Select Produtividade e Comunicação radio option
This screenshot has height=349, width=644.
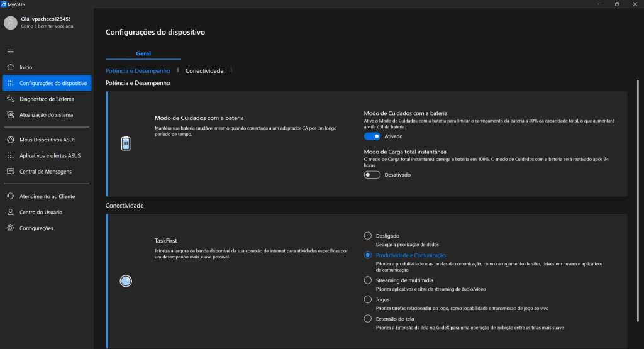tap(367, 255)
